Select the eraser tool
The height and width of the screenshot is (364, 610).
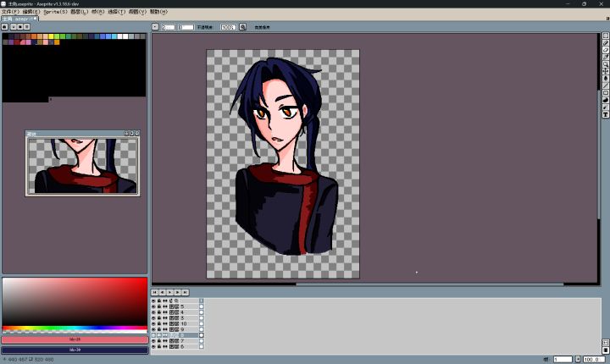coord(606,50)
